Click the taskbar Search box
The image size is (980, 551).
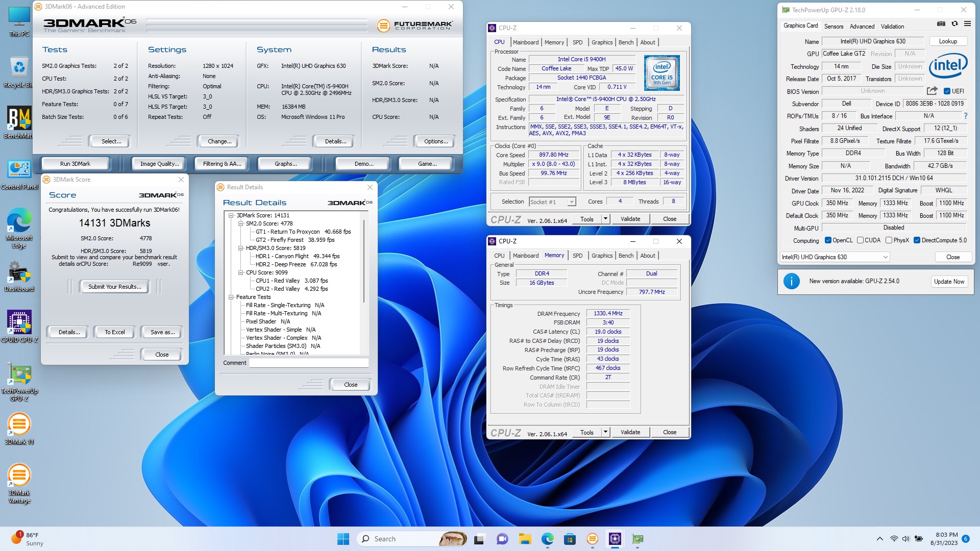412,539
